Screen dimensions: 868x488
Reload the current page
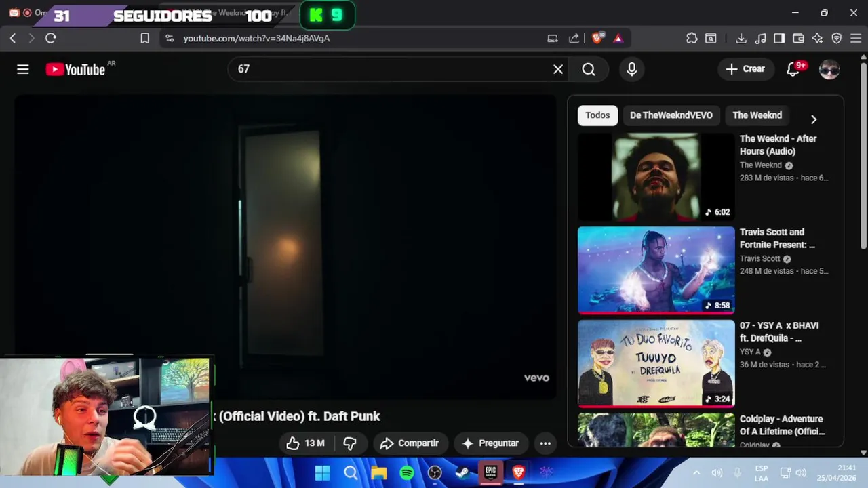(50, 39)
